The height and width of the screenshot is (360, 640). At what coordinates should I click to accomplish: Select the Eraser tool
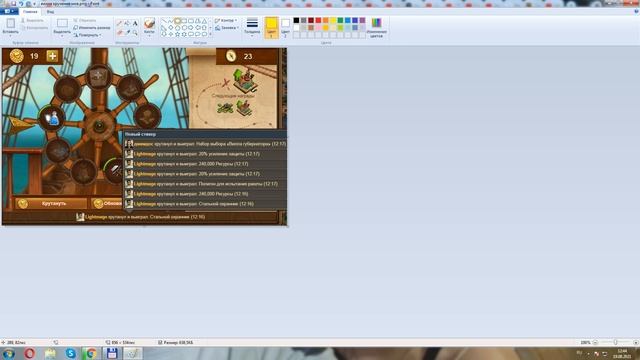120,32
